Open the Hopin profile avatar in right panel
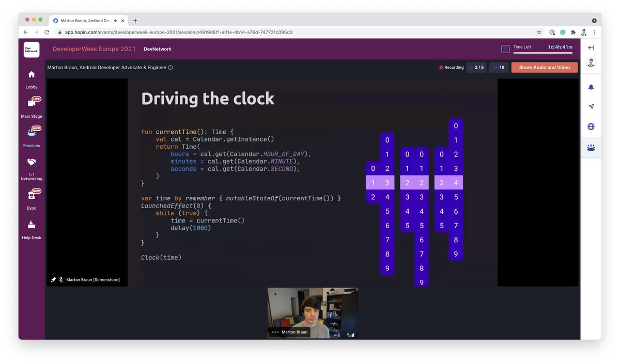 pos(591,62)
